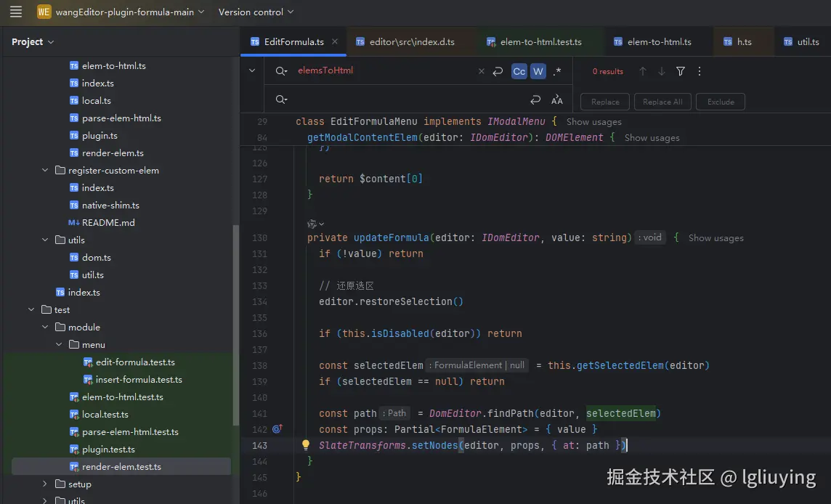
Task: Toggle the Regex (.*) search option
Action: coord(557,71)
